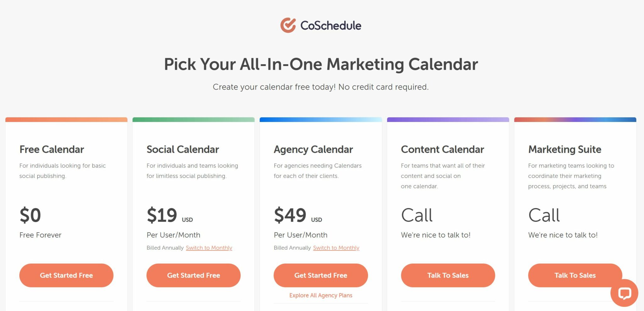The width and height of the screenshot is (644, 311).
Task: Switch Agency Calendar billing to monthly
Action: (336, 248)
